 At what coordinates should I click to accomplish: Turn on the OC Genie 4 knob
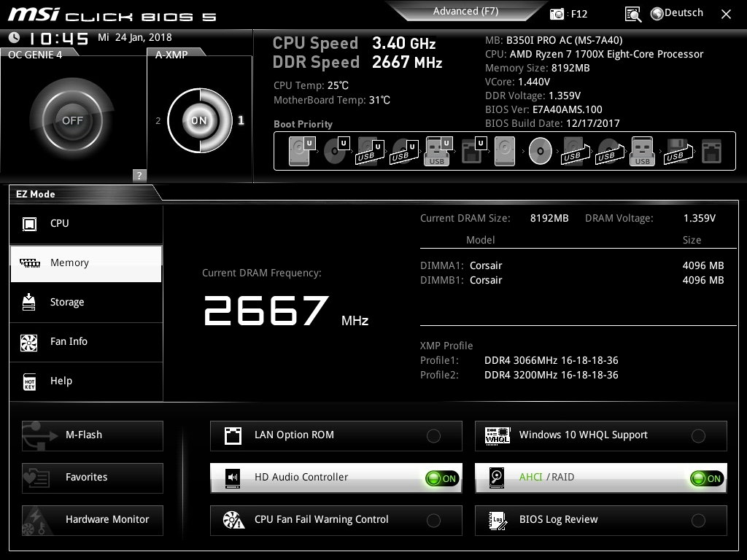tap(72, 120)
